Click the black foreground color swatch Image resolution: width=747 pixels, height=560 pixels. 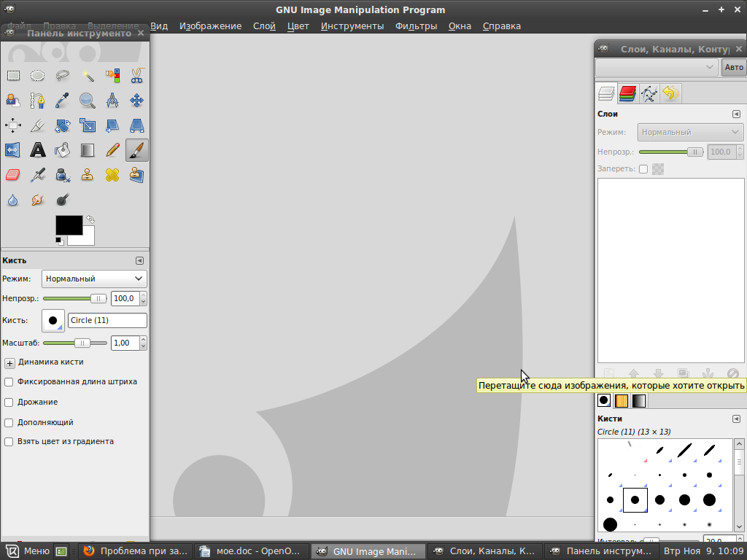point(69,225)
